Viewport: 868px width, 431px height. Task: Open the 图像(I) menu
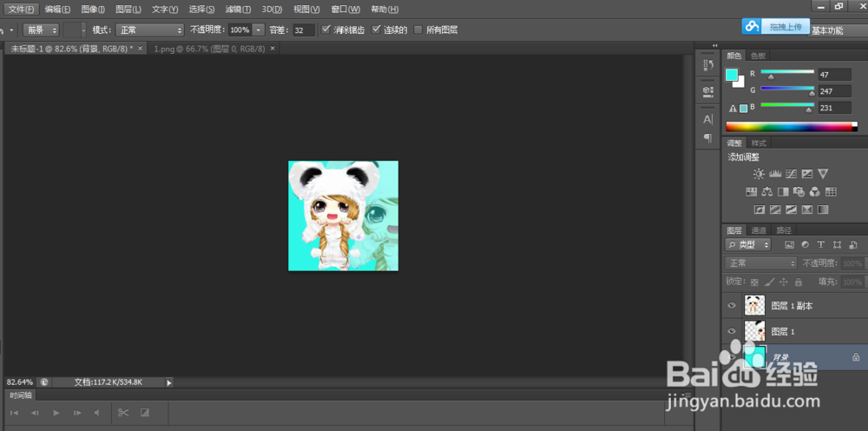pyautogui.click(x=93, y=10)
